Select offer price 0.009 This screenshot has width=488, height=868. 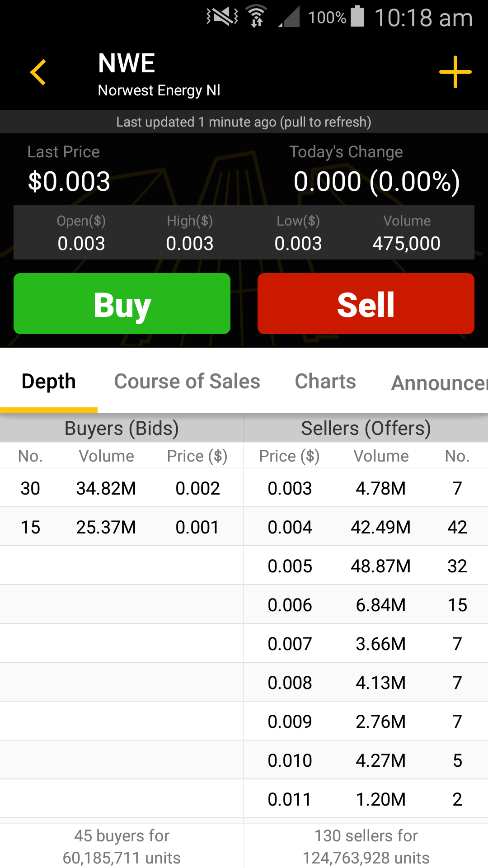click(290, 722)
